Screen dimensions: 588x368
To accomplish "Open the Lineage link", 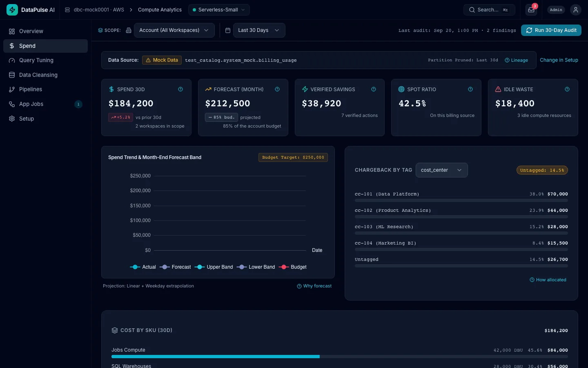I will click(517, 60).
